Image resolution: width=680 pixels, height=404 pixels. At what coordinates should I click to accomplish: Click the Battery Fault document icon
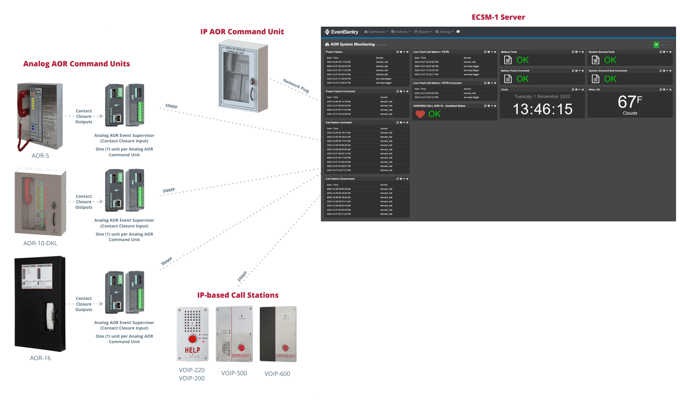tap(508, 60)
